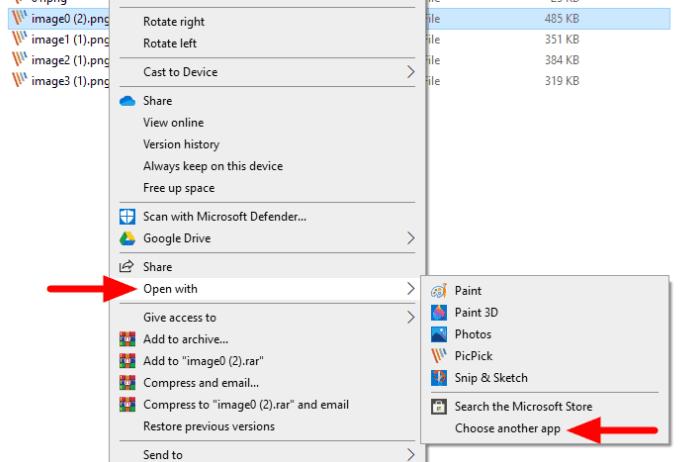Open image with Paint app icon

(x=438, y=291)
